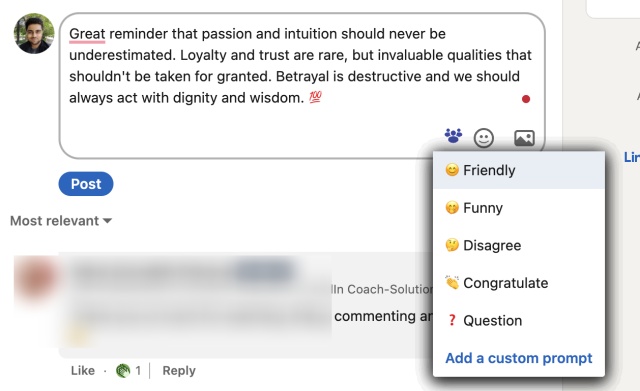This screenshot has height=391, width=640.
Task: Select the Congratulate option
Action: [519, 283]
